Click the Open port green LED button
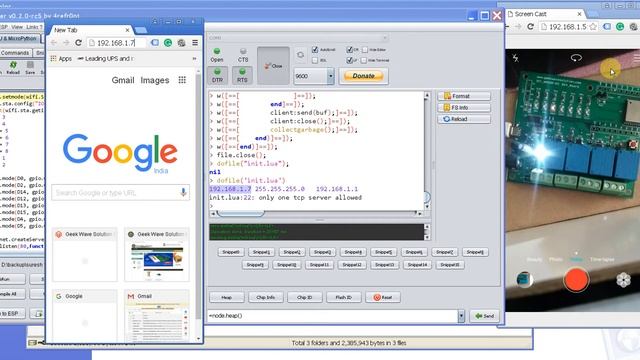The image size is (640, 360). click(x=217, y=55)
